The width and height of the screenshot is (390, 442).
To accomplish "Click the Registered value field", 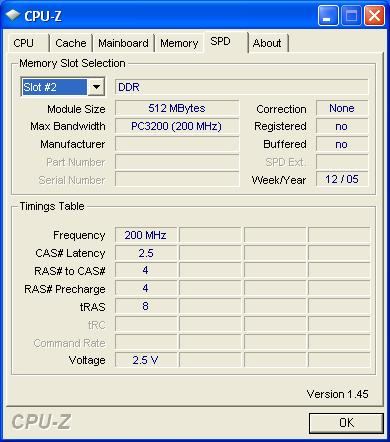I will 342,126.
